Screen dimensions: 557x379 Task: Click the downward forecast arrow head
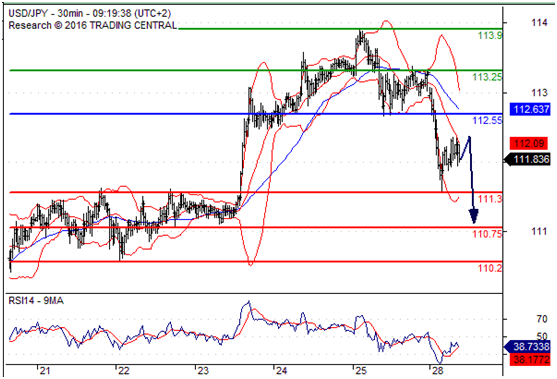474,216
